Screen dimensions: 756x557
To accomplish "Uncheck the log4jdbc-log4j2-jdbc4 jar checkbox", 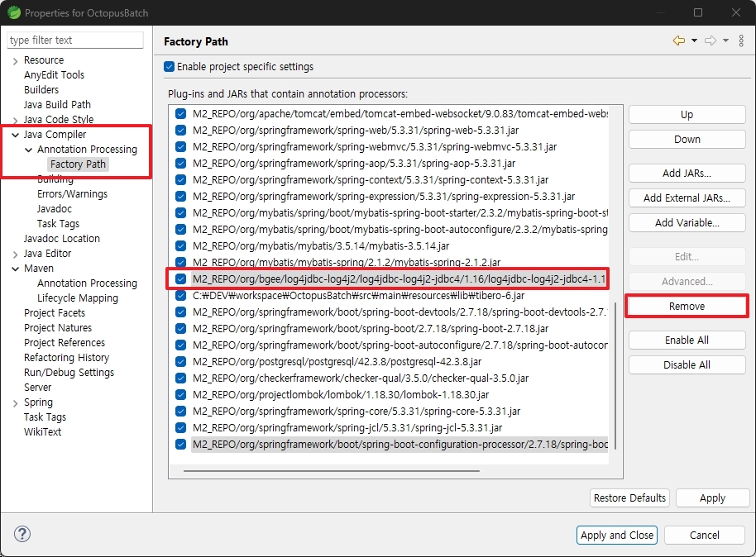I will [181, 279].
